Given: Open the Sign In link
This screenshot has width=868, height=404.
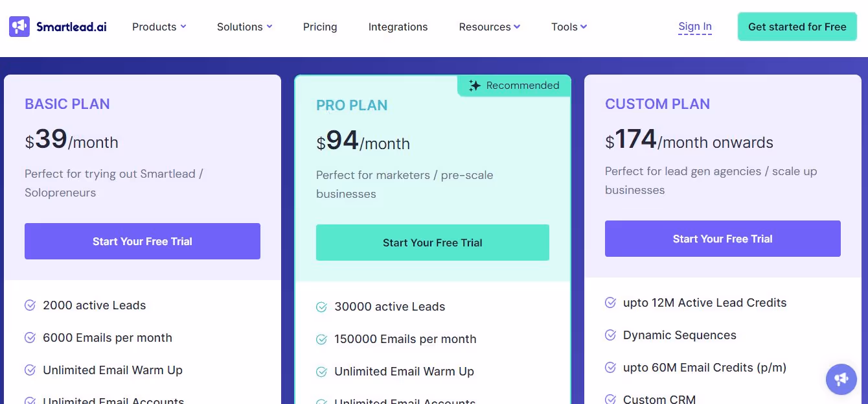Looking at the screenshot, I should coord(694,26).
